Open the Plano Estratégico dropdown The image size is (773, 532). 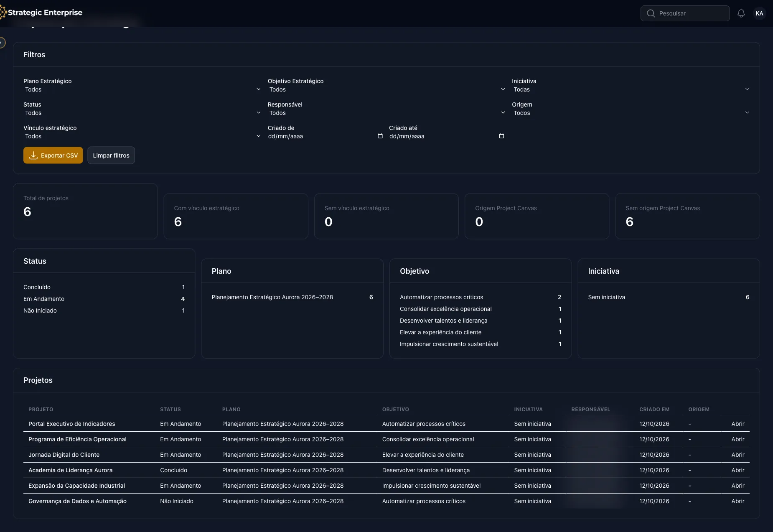[142, 89]
